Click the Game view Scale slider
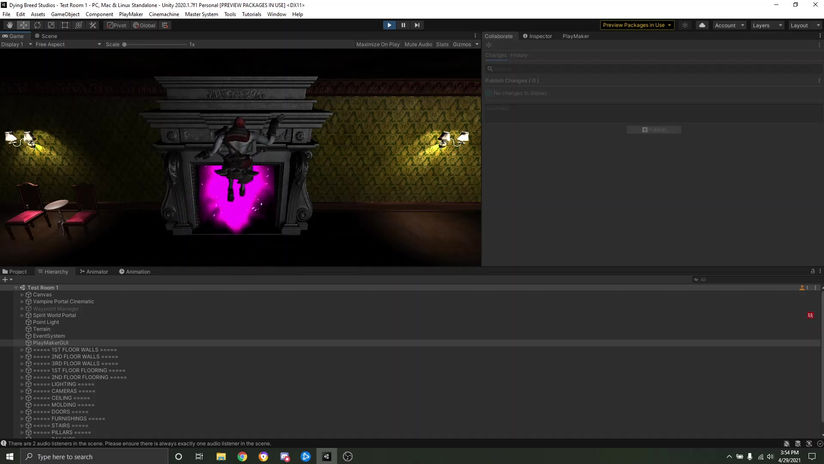824x464 pixels. tap(155, 45)
